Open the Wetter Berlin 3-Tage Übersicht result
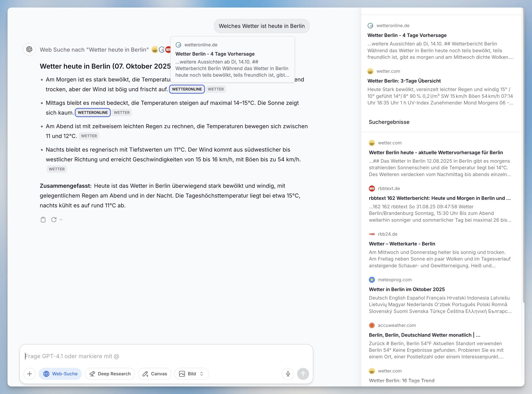This screenshot has height=394, width=532. (404, 81)
